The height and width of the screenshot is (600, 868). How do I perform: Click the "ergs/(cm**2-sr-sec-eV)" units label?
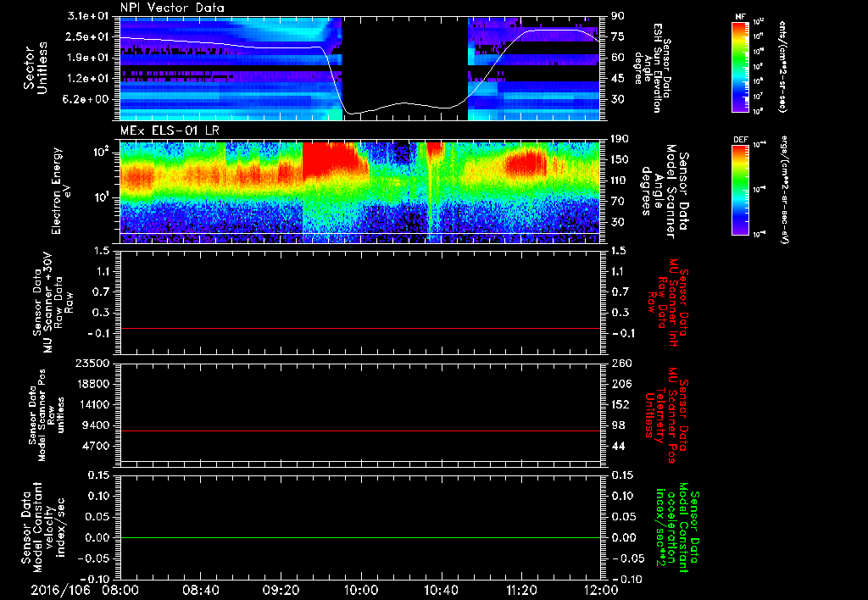pyautogui.click(x=785, y=189)
